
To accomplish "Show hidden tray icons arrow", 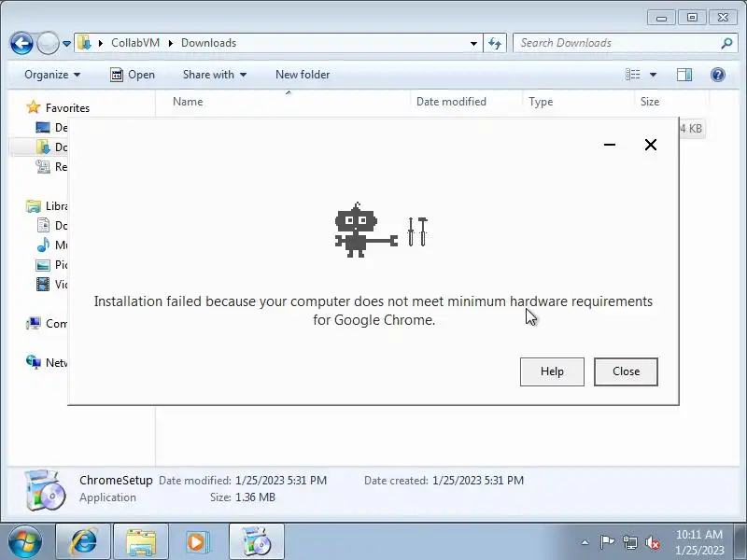I will (585, 542).
